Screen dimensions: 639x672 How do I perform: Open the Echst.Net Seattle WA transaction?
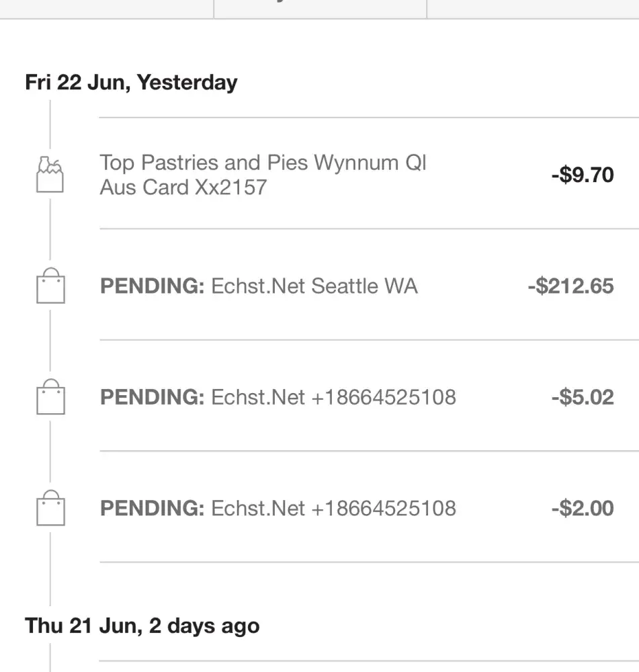(314, 286)
